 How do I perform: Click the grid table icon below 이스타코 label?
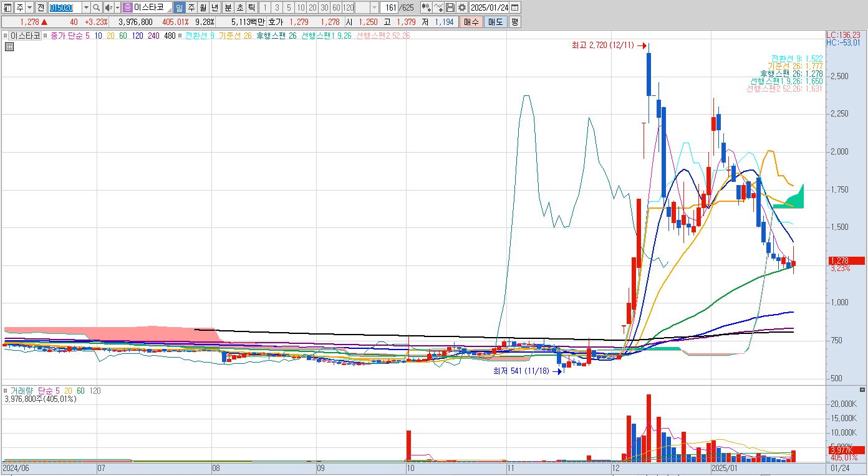(x=9, y=47)
